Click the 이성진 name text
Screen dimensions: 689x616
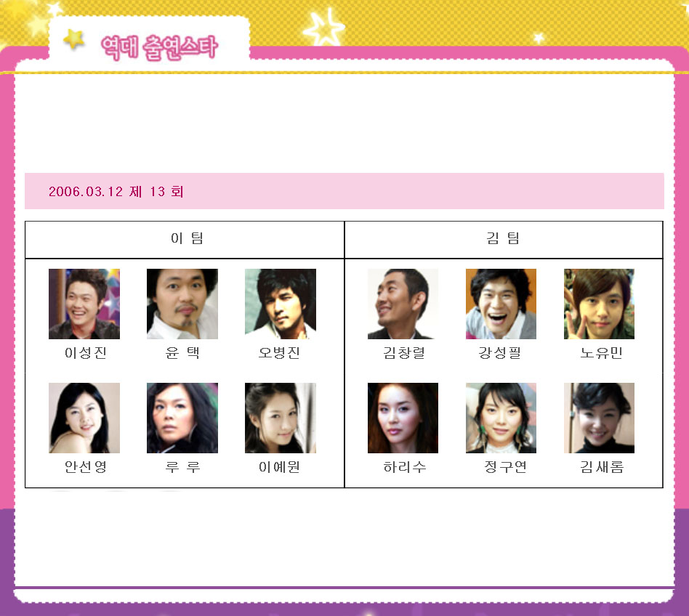tap(86, 352)
